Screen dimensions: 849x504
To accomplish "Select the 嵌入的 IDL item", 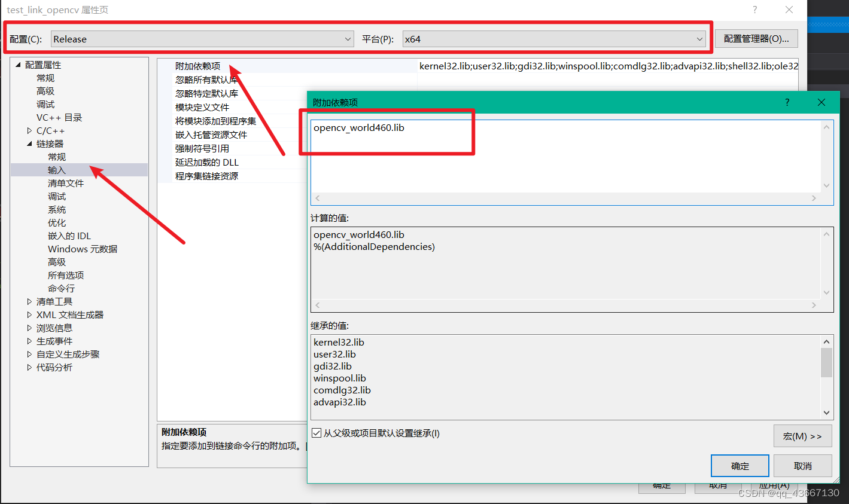I will pyautogui.click(x=69, y=236).
